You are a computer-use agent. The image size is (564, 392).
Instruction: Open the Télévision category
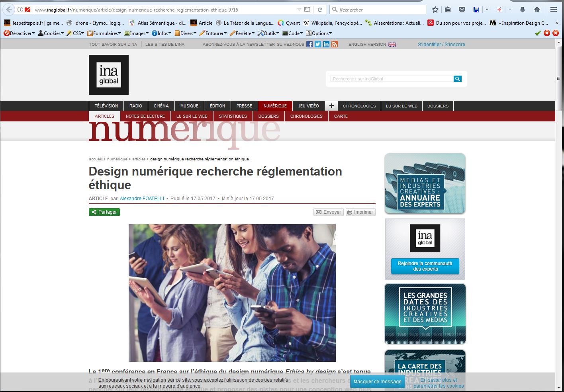pyautogui.click(x=106, y=106)
